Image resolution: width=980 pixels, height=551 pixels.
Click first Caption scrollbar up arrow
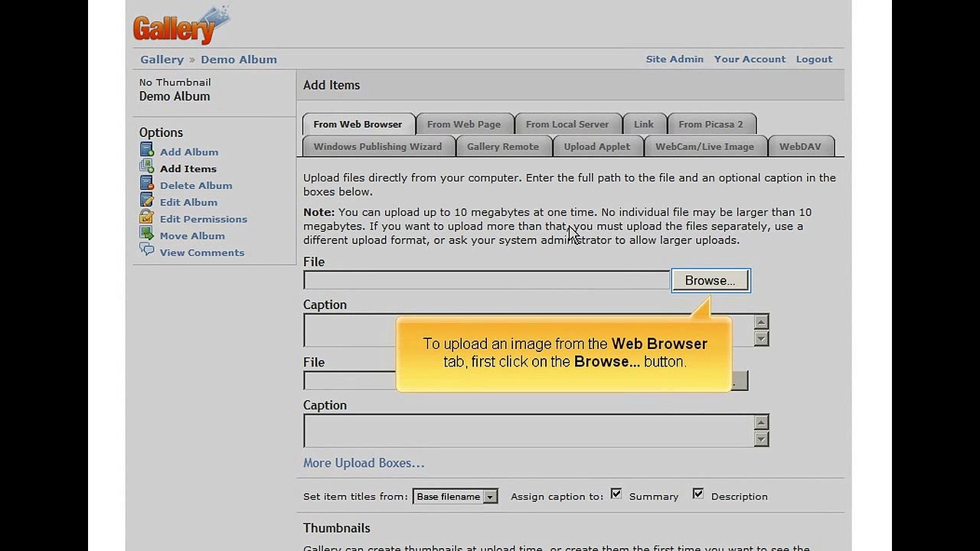tap(761, 322)
